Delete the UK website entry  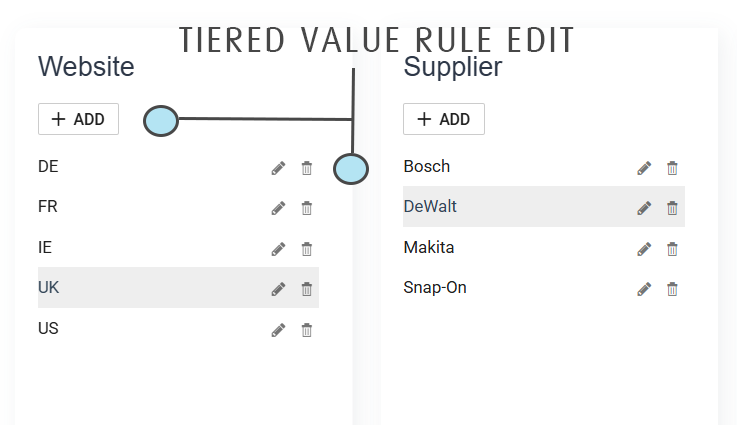(307, 289)
